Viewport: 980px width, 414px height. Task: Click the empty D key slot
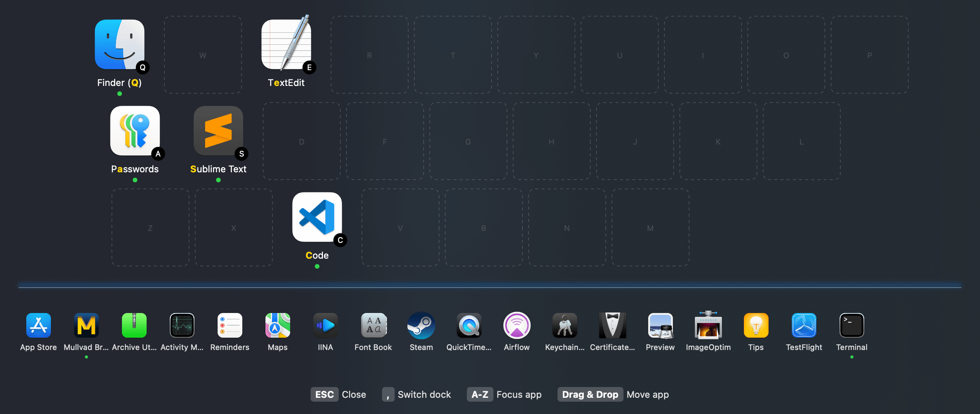pos(302,141)
